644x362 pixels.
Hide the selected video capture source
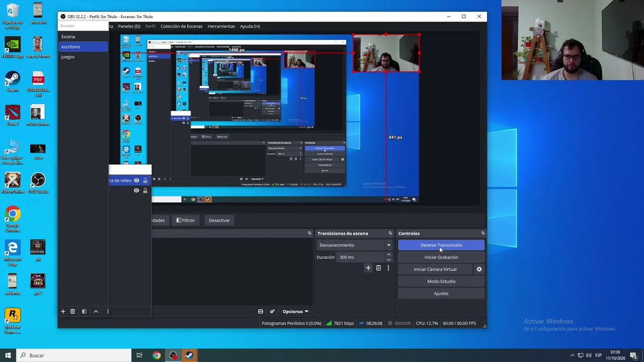pyautogui.click(x=136, y=180)
